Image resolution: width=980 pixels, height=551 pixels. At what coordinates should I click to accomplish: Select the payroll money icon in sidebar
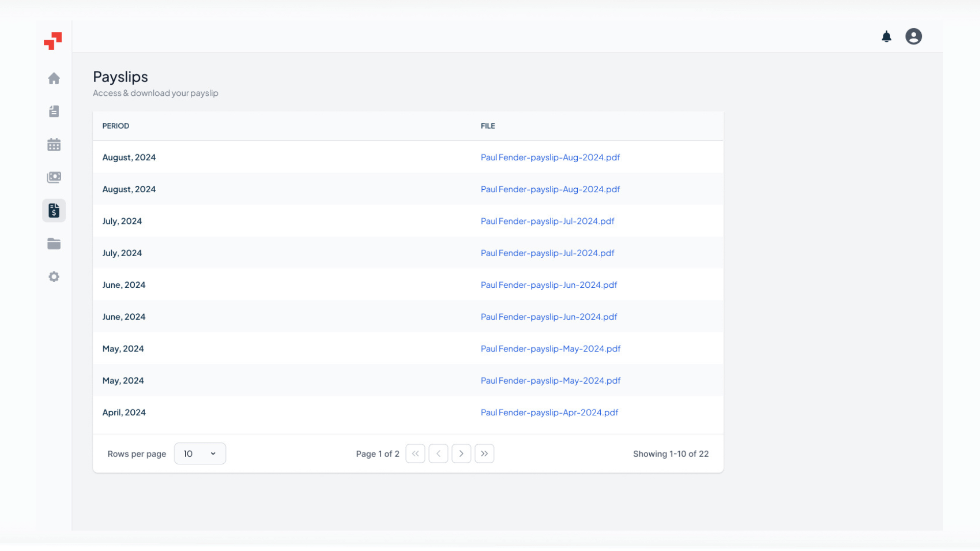pos(54,177)
